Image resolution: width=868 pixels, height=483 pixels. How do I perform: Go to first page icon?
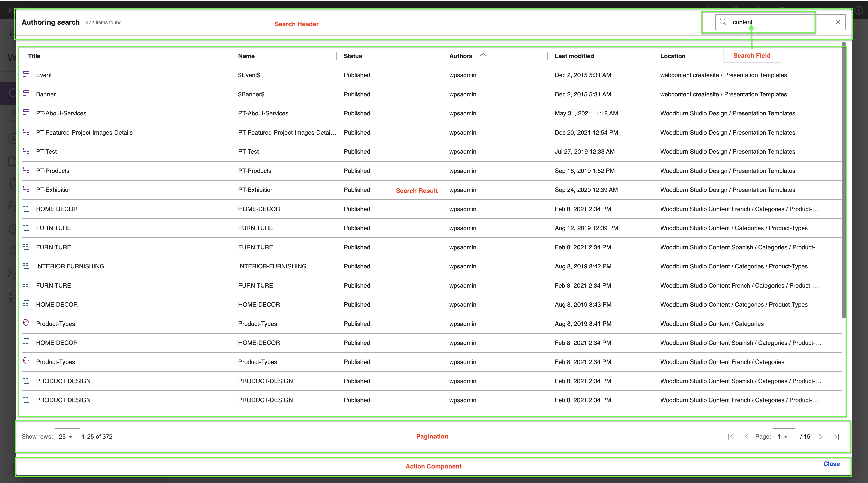731,436
